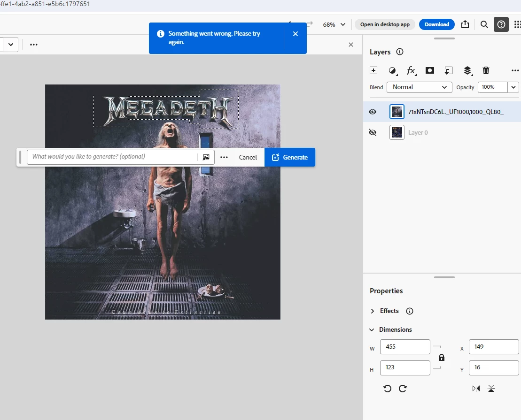Click the add new layer icon
Viewport: 521px width, 420px height.
click(373, 70)
